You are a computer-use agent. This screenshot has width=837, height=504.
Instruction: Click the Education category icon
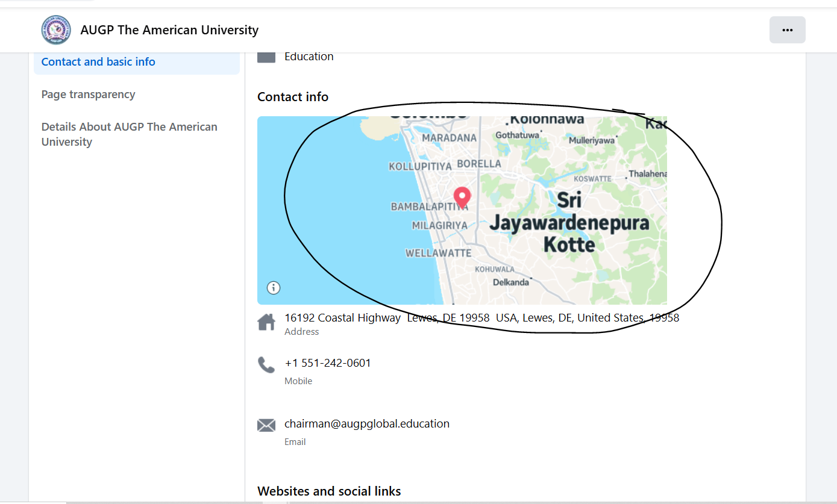pos(266,57)
